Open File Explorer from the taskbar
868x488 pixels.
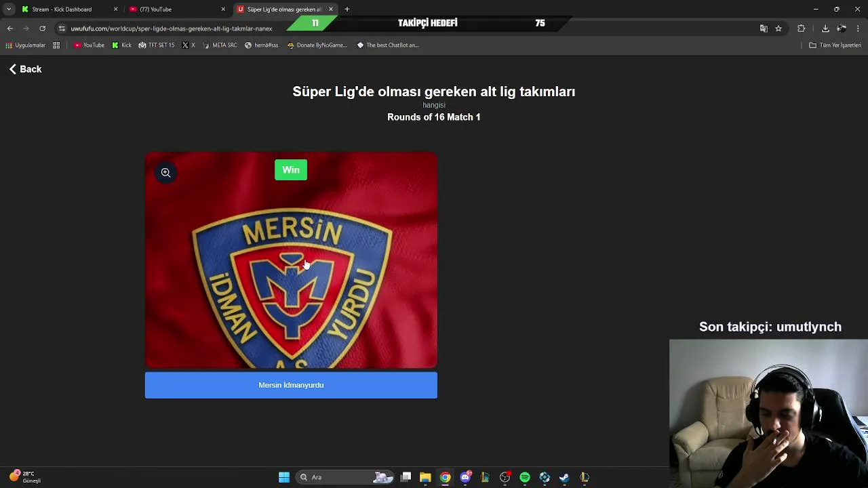pos(425,477)
